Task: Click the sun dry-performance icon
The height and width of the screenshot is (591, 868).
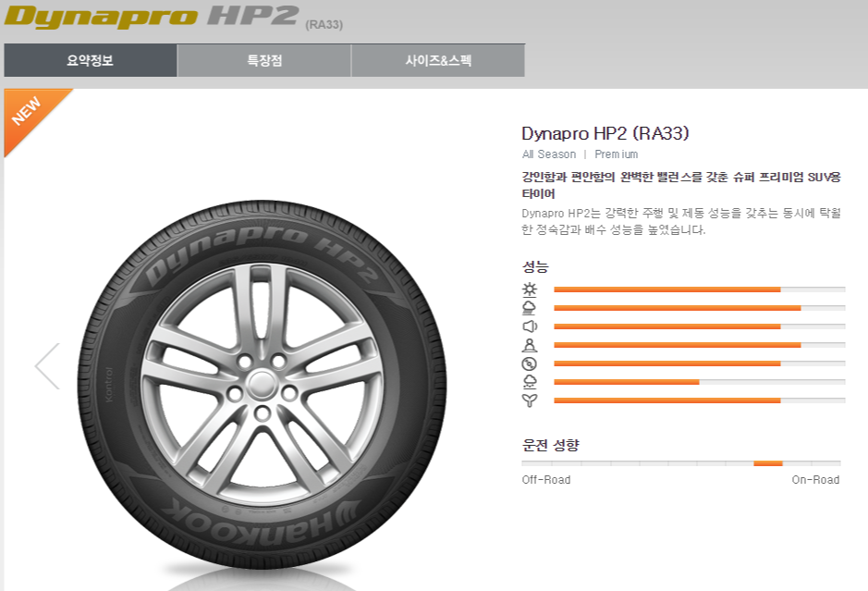Action: click(530, 289)
